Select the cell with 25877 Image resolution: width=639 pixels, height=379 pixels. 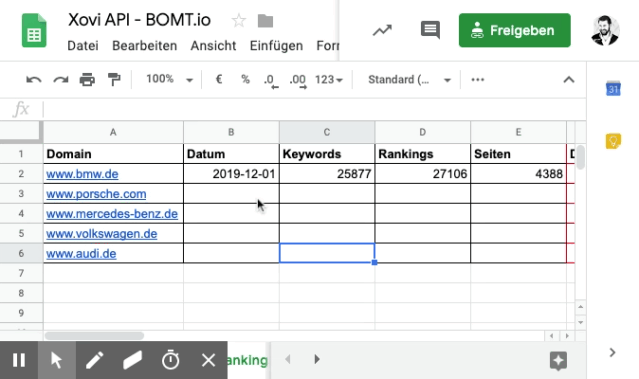coord(327,174)
